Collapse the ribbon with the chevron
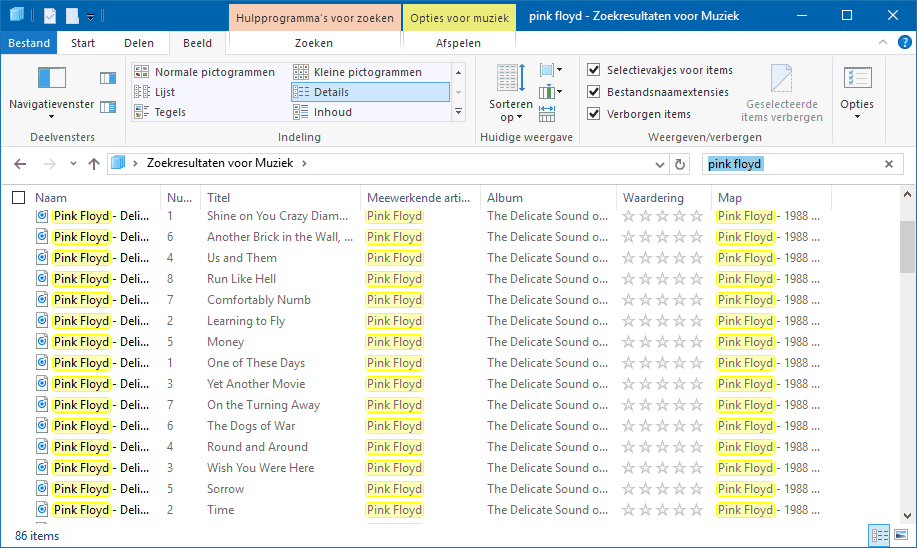 [883, 42]
